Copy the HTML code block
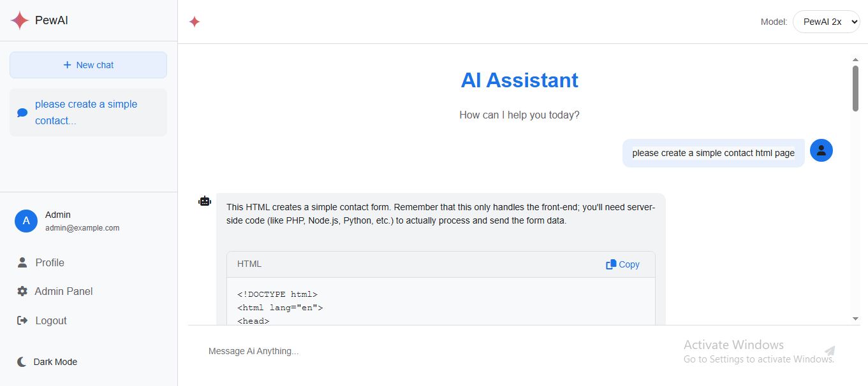 [x=622, y=264]
